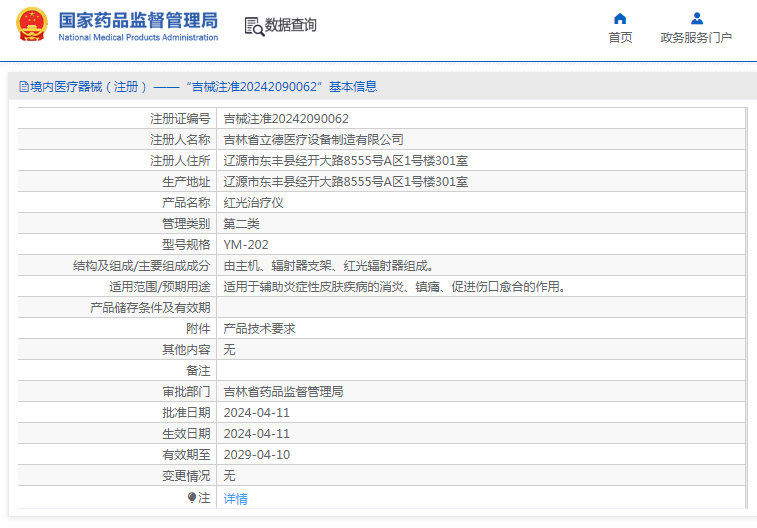
Task: Click the 数据查询 label
Action: click(291, 25)
